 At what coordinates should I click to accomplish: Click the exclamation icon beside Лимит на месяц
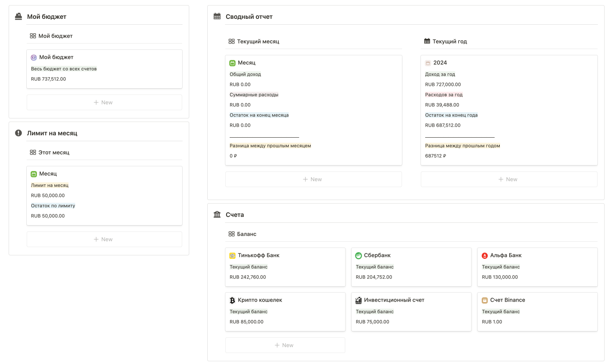[18, 133]
